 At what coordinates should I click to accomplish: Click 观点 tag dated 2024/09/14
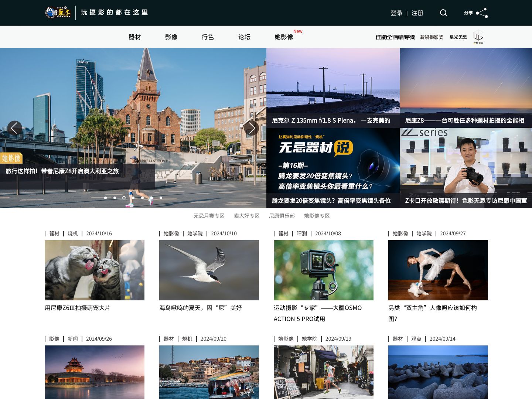click(416, 339)
